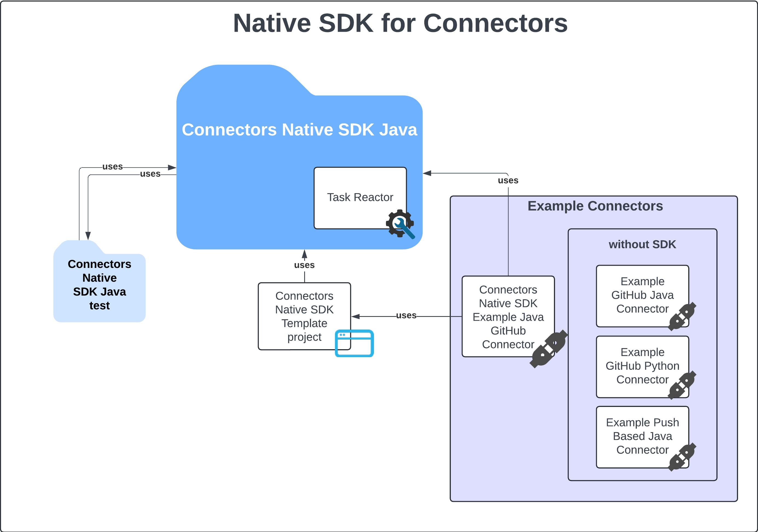This screenshot has height=532, width=758.
Task: Click the 'Native SDK for Connectors' heading
Action: pyautogui.click(x=400, y=23)
